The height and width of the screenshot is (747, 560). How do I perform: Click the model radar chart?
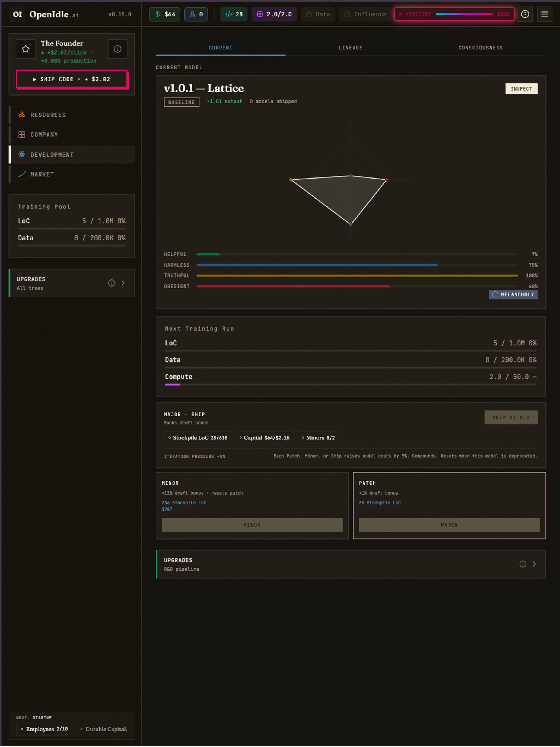pyautogui.click(x=351, y=180)
